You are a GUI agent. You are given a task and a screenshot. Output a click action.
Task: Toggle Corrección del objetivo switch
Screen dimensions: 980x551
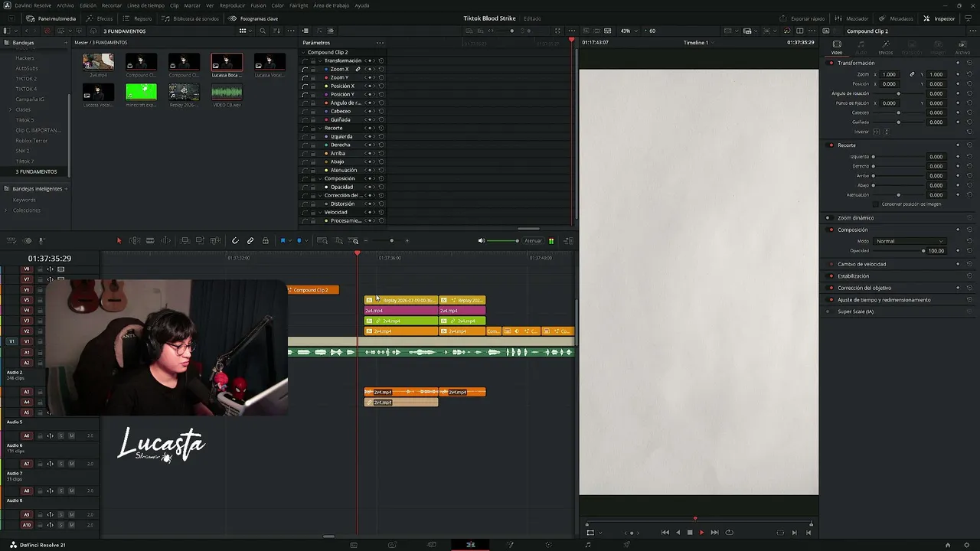click(829, 288)
